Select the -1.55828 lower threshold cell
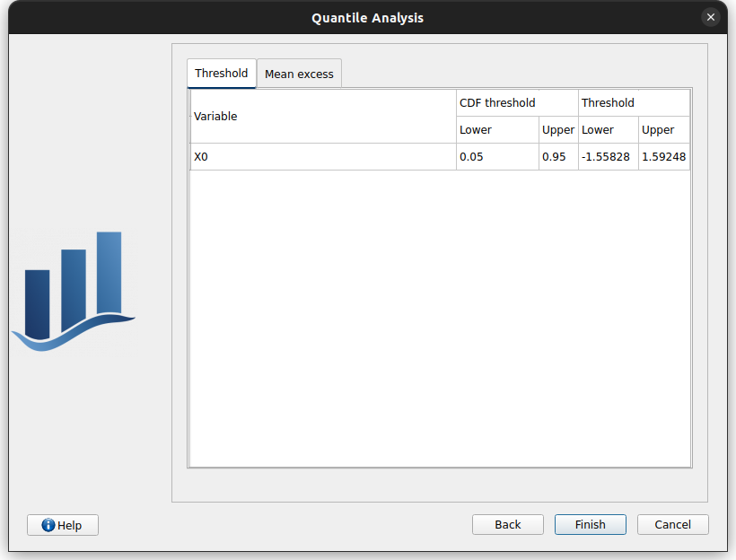Screen dimensions: 736x560 608,157
